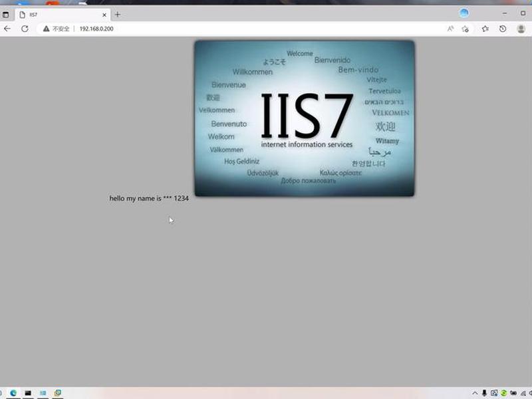Open the tab actions menu icon
The width and height of the screenshot is (532, 399).
tap(6, 15)
